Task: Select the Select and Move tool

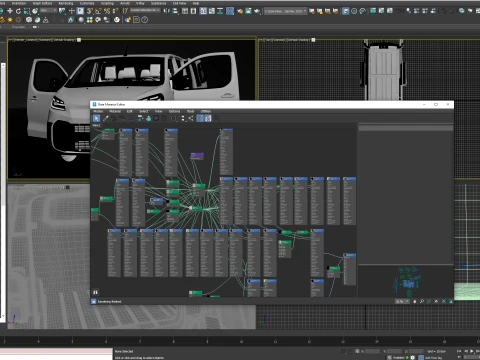Action: coord(10,11)
